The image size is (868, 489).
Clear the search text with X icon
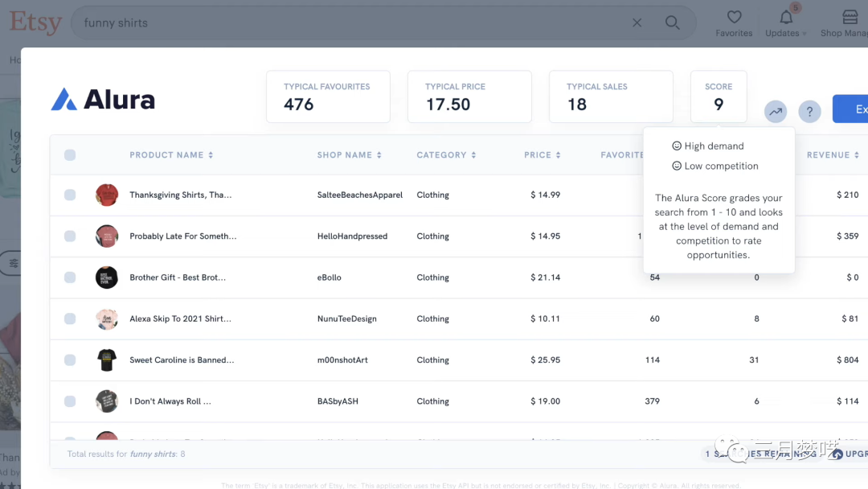[637, 23]
